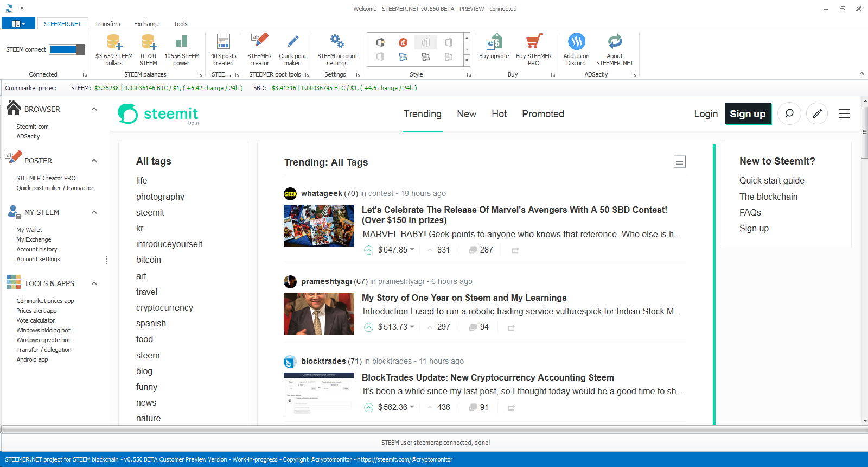Open My Story of One Year post title
868x467 pixels.
tap(464, 298)
